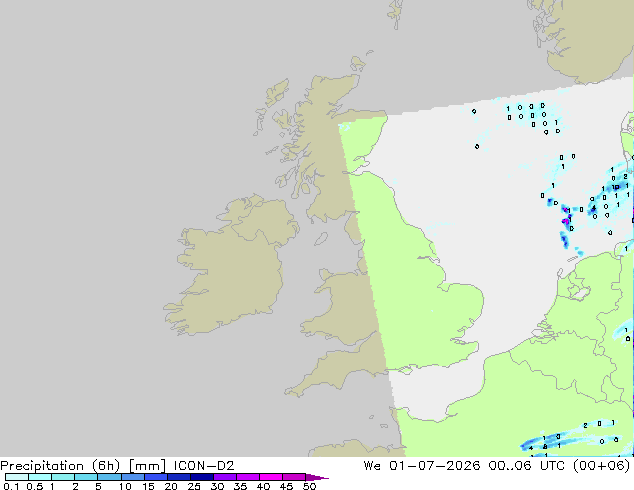
Task: Click the '[mm]' unit label
Action: click(147, 466)
